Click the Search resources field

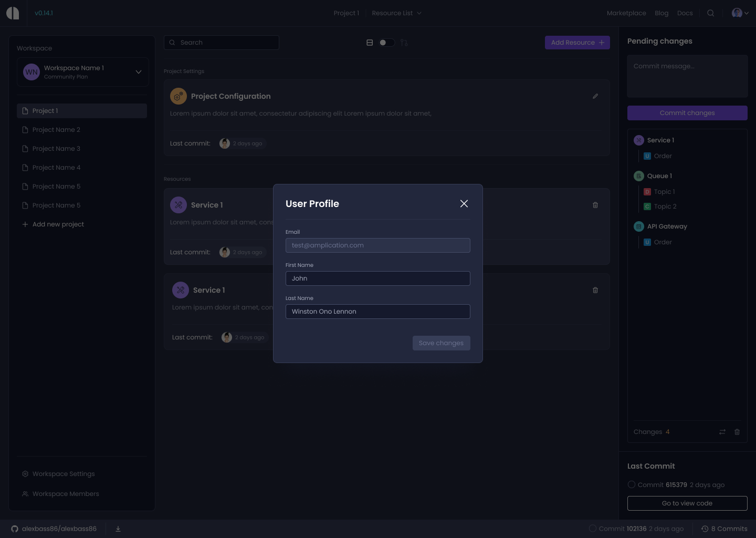click(x=222, y=43)
